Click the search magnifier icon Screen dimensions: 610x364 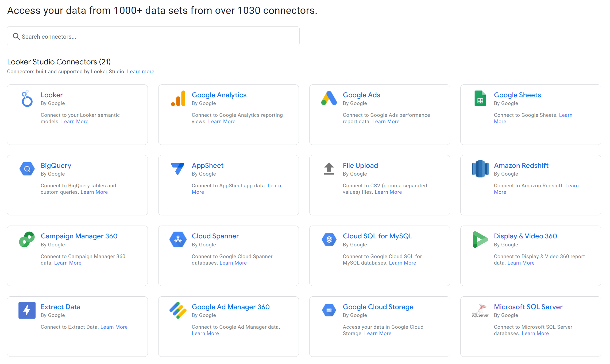click(x=16, y=36)
